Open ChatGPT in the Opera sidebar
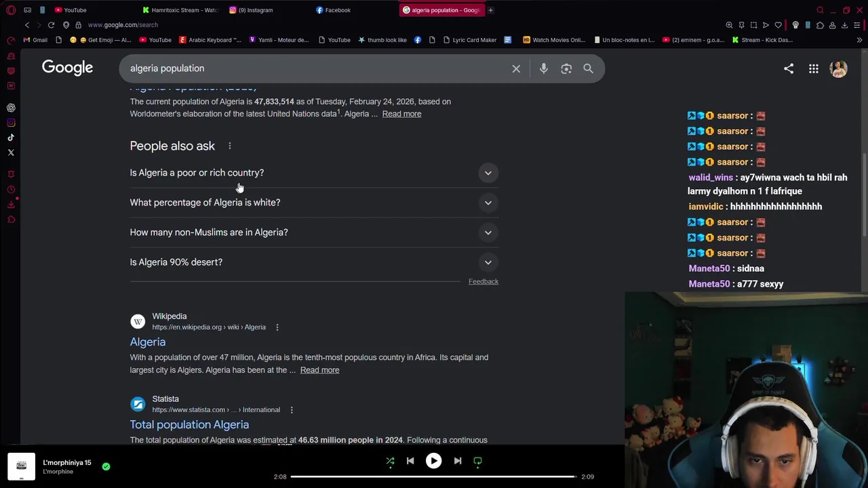 click(x=11, y=108)
